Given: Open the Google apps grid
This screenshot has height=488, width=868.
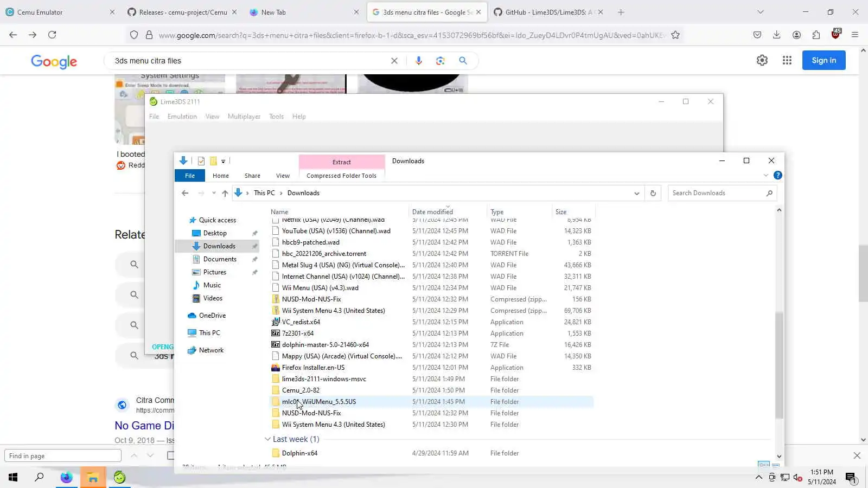Looking at the screenshot, I should coord(787,60).
